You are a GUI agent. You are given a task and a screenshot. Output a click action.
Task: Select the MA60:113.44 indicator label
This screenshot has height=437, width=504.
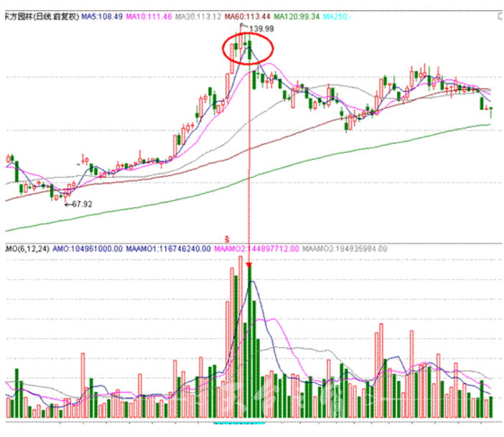point(248,17)
